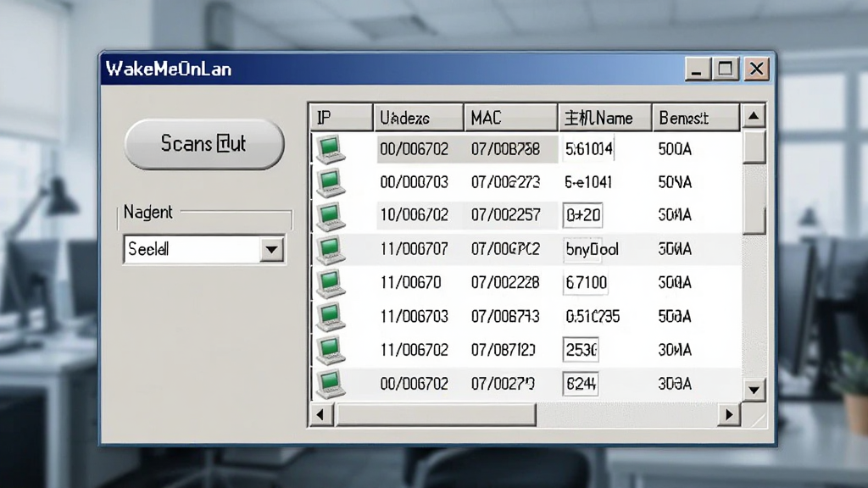Click cell 11/006703
The width and height of the screenshot is (868, 488).
click(x=414, y=317)
